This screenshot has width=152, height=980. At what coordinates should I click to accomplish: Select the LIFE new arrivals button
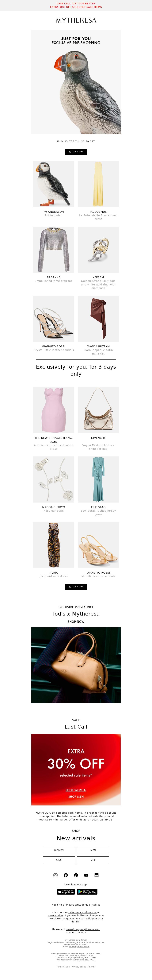click(93, 859)
